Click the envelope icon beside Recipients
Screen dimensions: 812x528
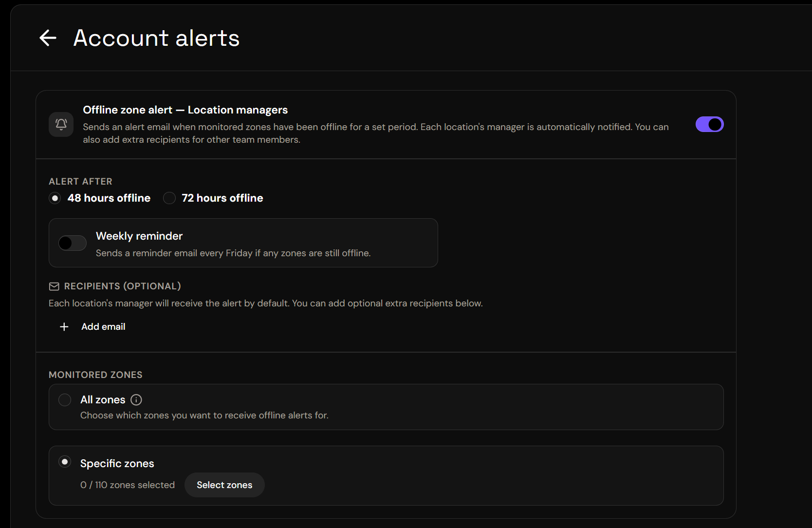pyautogui.click(x=54, y=286)
